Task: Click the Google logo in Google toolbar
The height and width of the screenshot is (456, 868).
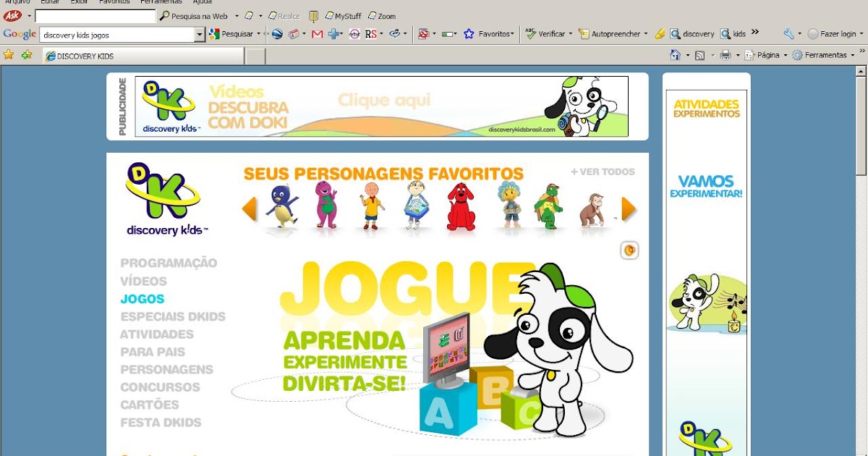Action: point(20,34)
